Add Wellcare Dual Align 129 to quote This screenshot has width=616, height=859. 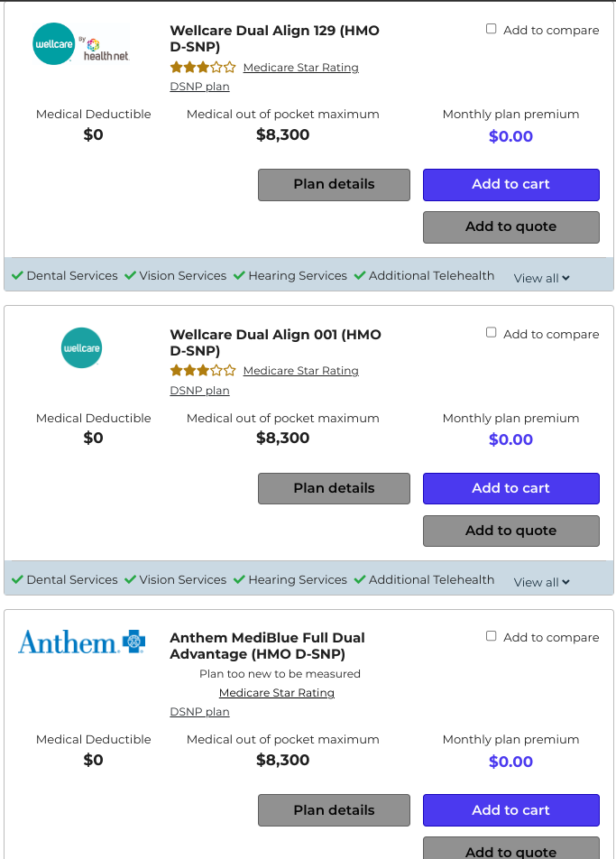point(510,226)
